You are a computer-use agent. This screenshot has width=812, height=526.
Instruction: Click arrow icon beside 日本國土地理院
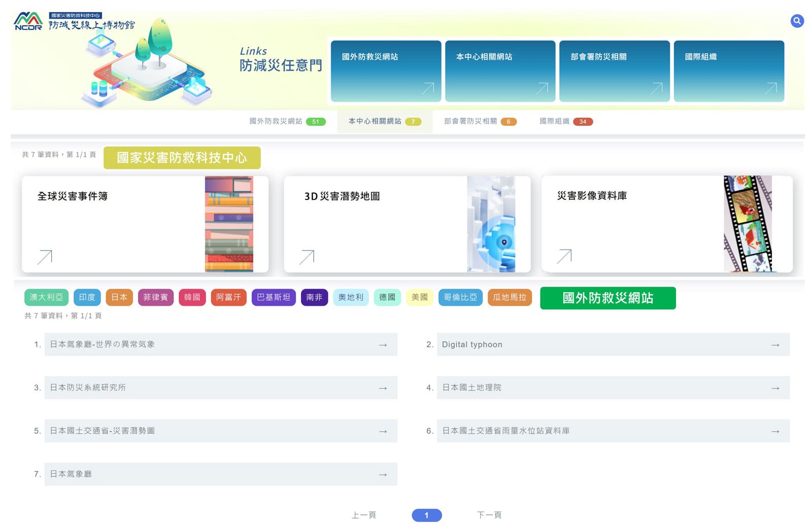click(x=775, y=388)
